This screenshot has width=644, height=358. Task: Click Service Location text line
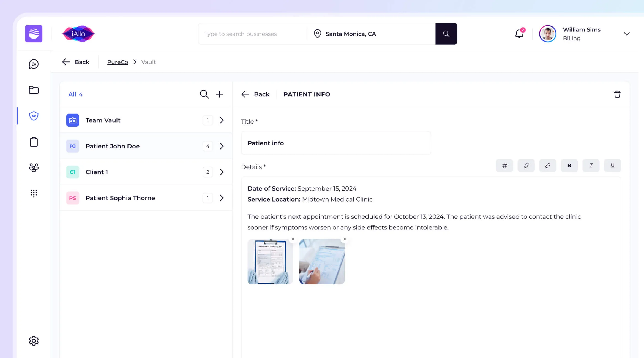coord(310,199)
